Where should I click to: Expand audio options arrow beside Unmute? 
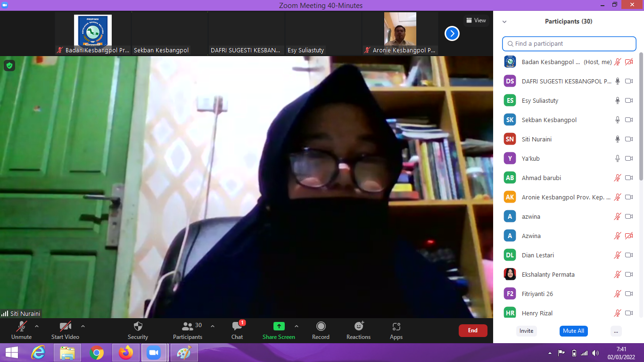tap(37, 326)
